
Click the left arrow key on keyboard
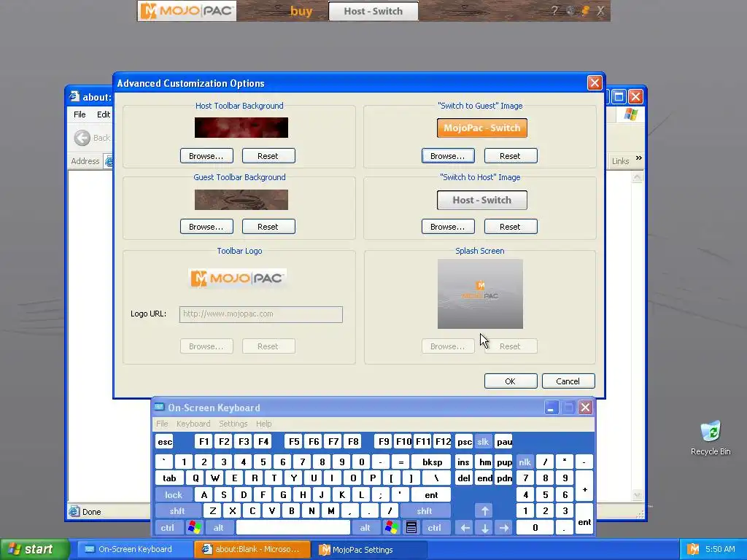coord(465,528)
